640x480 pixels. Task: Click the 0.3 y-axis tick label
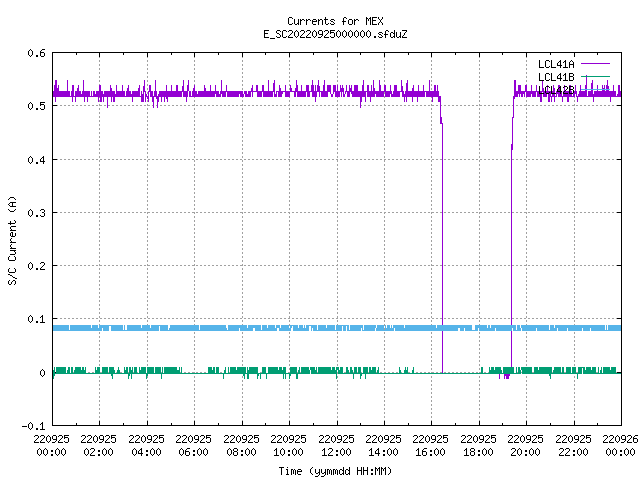pos(36,213)
